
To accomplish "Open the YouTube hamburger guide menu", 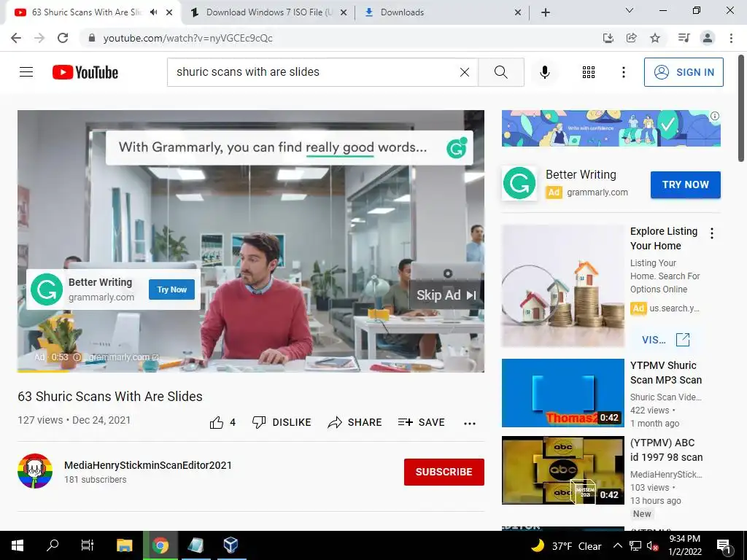I will [x=26, y=72].
